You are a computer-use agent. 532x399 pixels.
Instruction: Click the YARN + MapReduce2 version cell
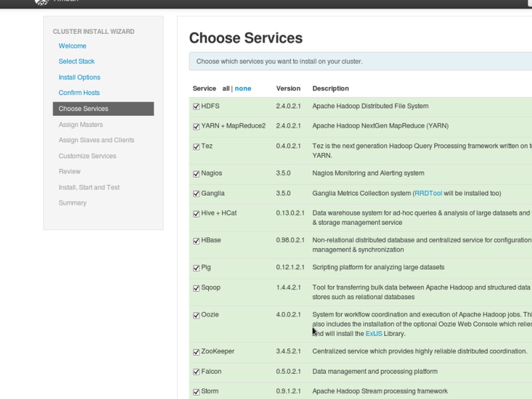click(x=288, y=126)
